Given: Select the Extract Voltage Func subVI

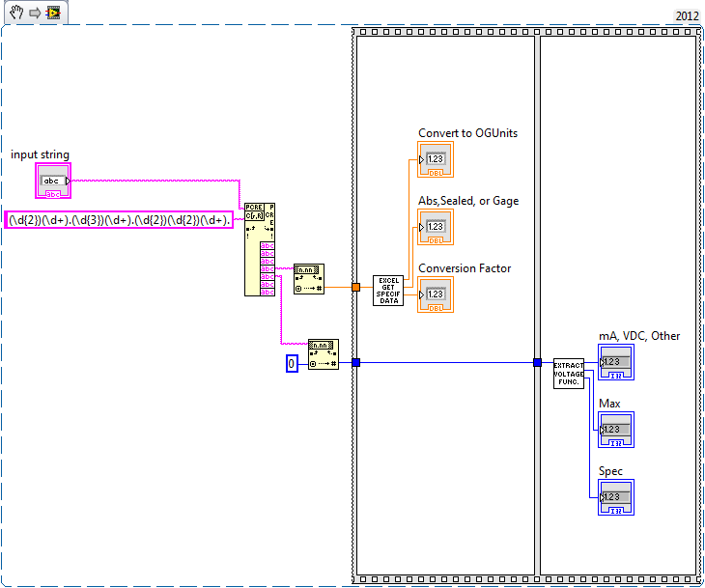Looking at the screenshot, I should (x=568, y=374).
